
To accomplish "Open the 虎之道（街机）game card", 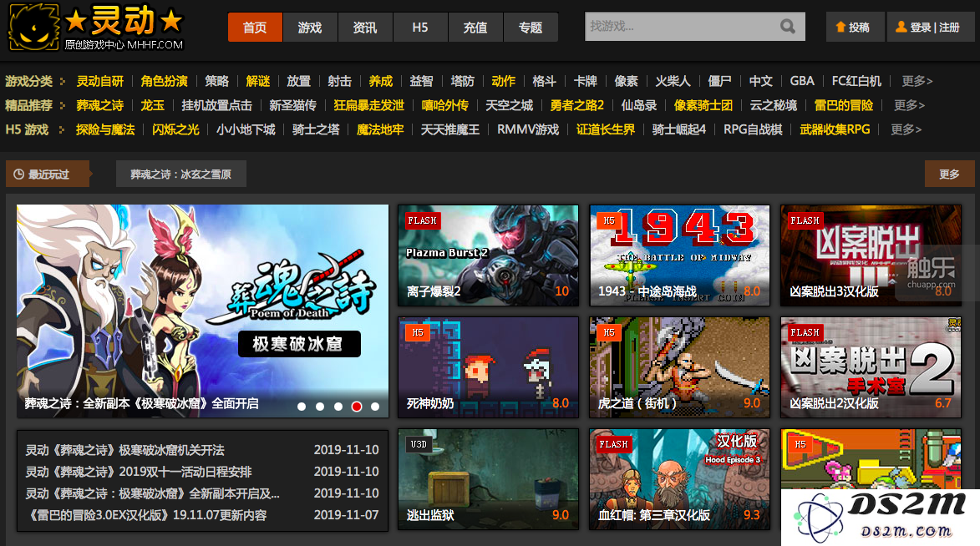I will click(x=679, y=367).
